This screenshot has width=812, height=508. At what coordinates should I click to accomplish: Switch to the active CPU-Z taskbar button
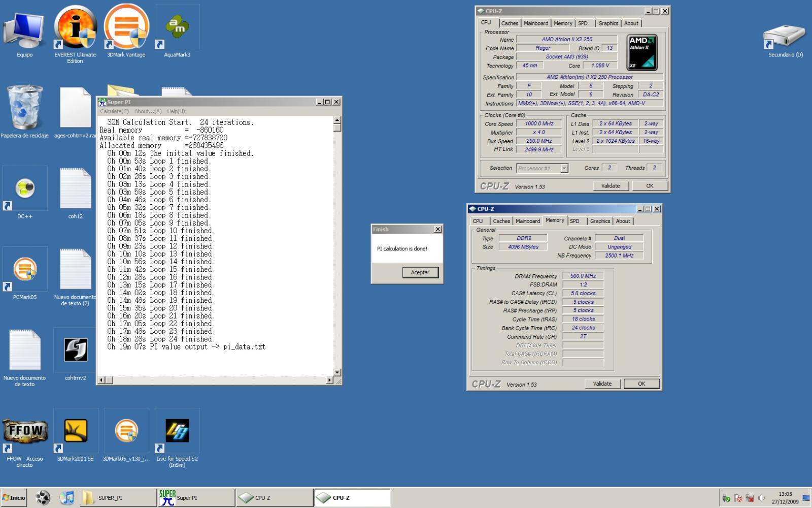pyautogui.click(x=352, y=497)
